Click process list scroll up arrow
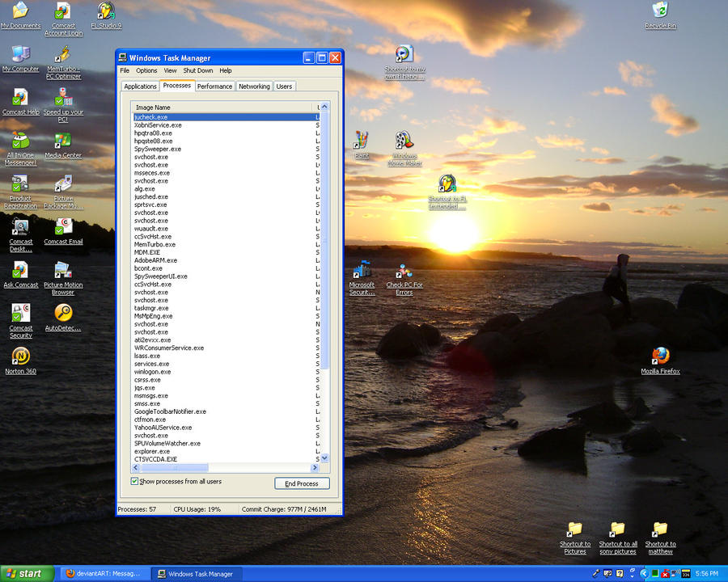This screenshot has width=728, height=582. click(x=324, y=107)
